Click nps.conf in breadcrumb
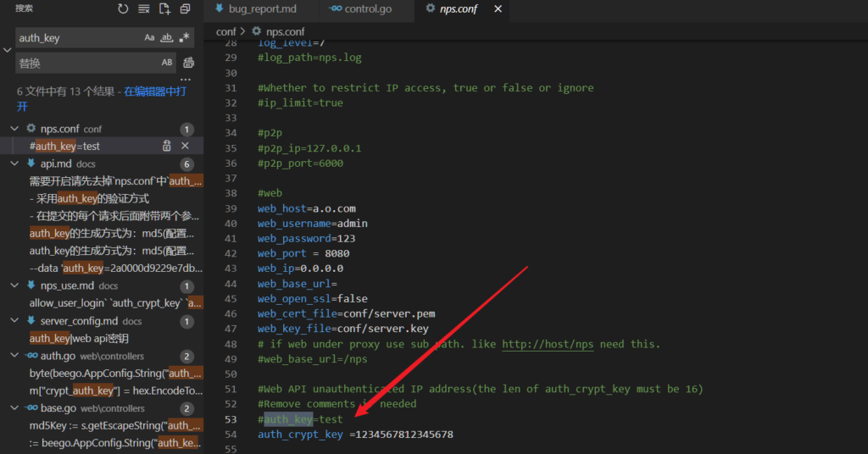 (285, 31)
